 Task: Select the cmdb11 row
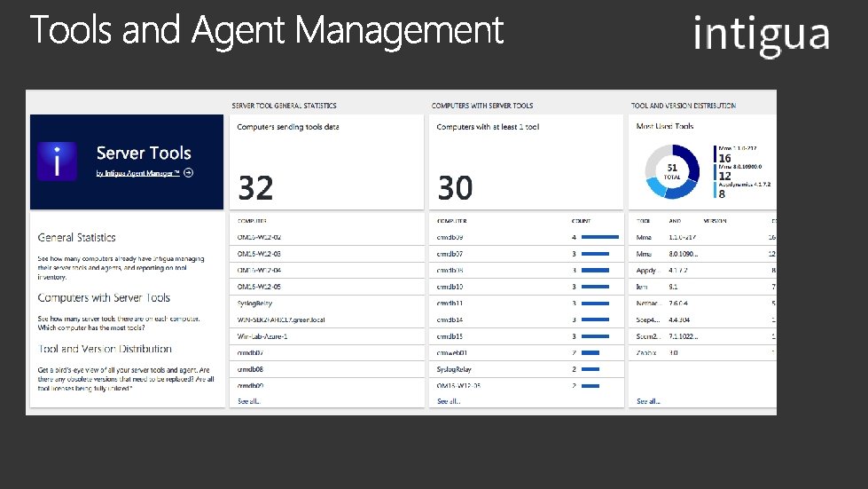click(526, 304)
